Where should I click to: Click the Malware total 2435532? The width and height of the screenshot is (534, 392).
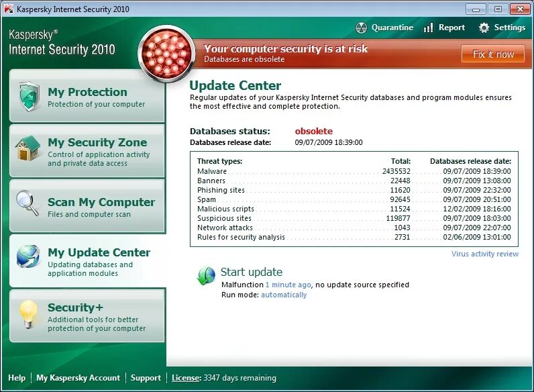(x=396, y=171)
